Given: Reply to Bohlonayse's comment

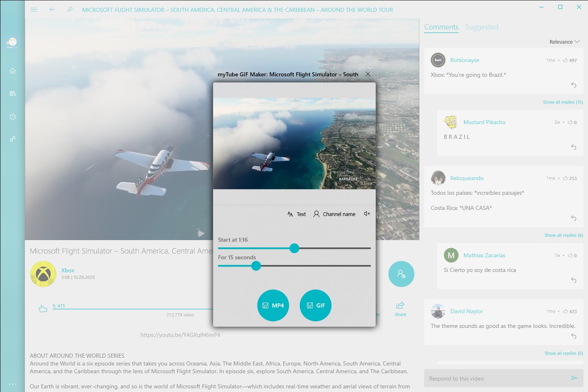Looking at the screenshot, I should [574, 85].
